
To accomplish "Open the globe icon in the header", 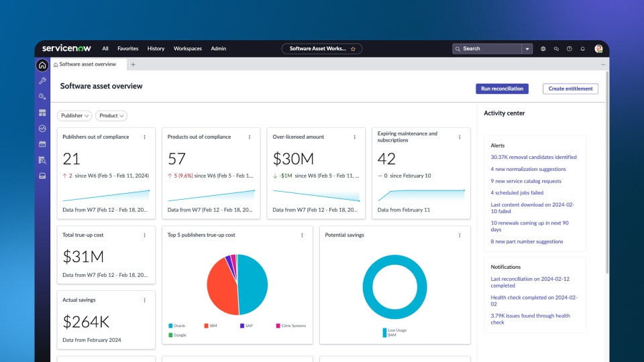I will click(x=543, y=49).
